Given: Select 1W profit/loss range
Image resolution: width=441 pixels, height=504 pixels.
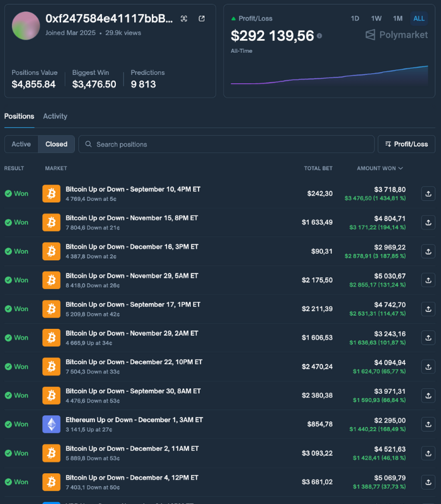Looking at the screenshot, I should tap(376, 18).
